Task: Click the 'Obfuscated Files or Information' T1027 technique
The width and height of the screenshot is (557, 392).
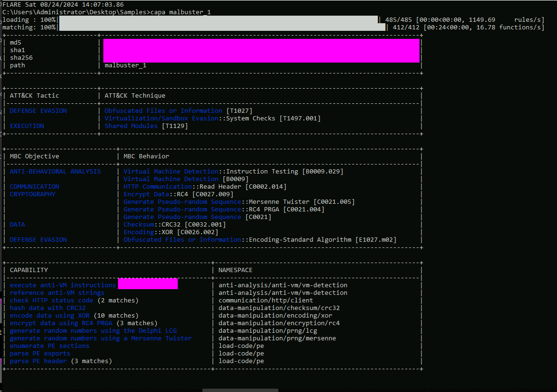Action: [178, 111]
